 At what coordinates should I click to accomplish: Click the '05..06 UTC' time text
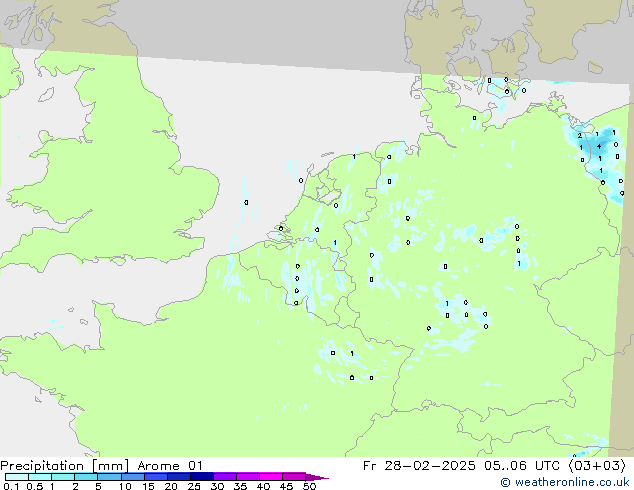tap(522, 466)
